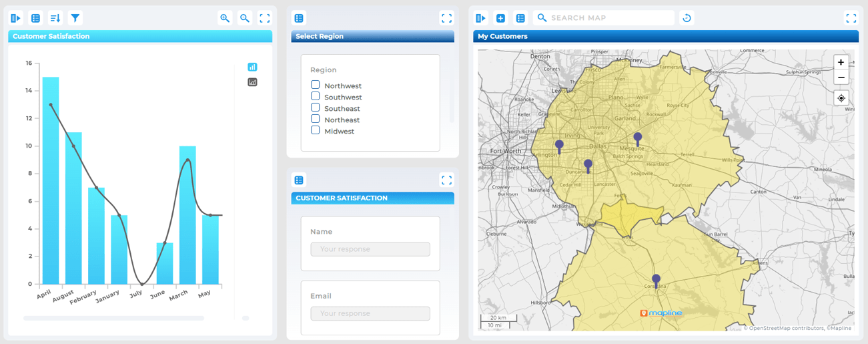Image resolution: width=868 pixels, height=344 pixels.
Task: Zoom in on the Customer Satisfaction chart
Action: pos(225,18)
